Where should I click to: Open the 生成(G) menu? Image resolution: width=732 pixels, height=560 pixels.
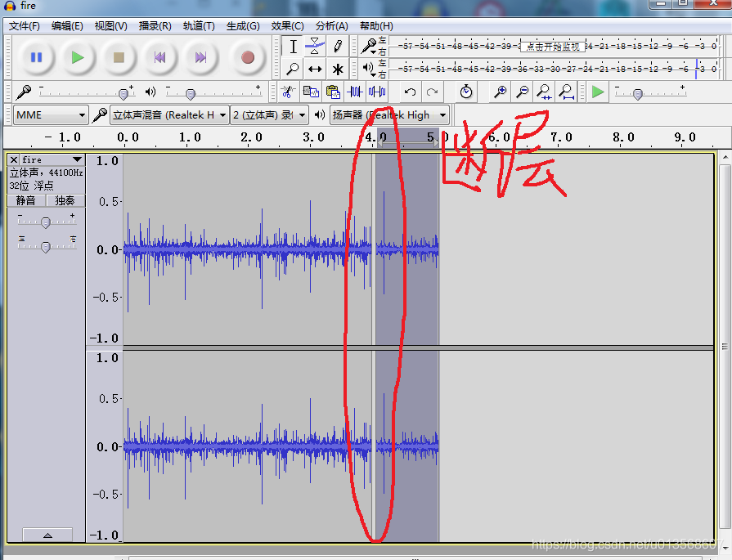243,26
